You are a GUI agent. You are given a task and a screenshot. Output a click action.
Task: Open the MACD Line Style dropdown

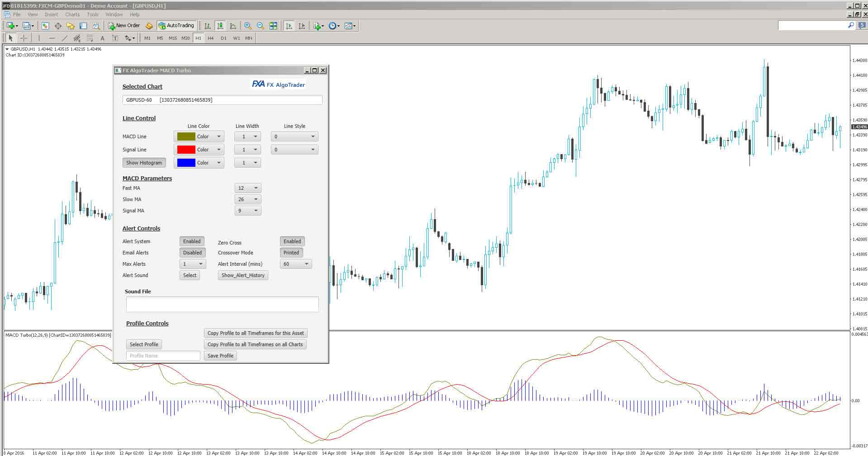(294, 136)
